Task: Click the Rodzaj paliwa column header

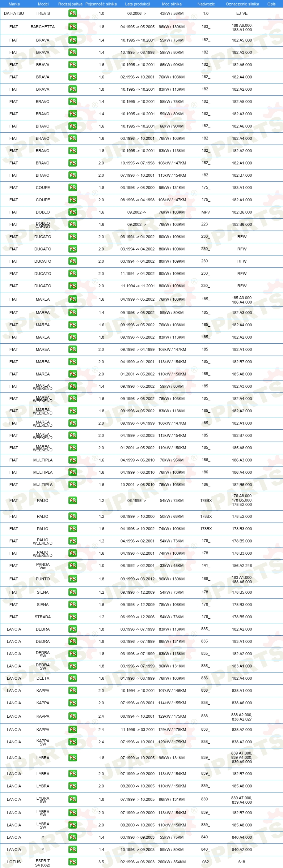Action: [x=70, y=4]
